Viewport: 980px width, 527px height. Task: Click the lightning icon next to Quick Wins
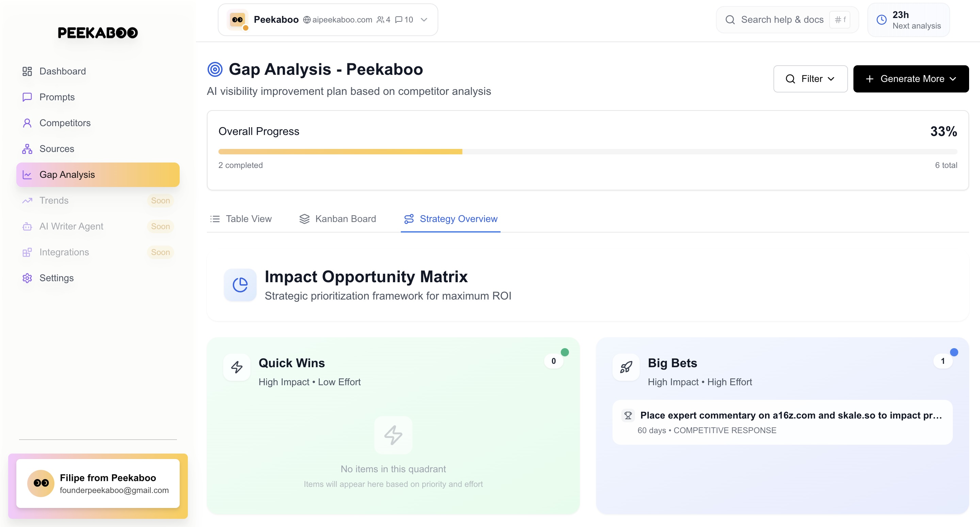[x=236, y=367]
